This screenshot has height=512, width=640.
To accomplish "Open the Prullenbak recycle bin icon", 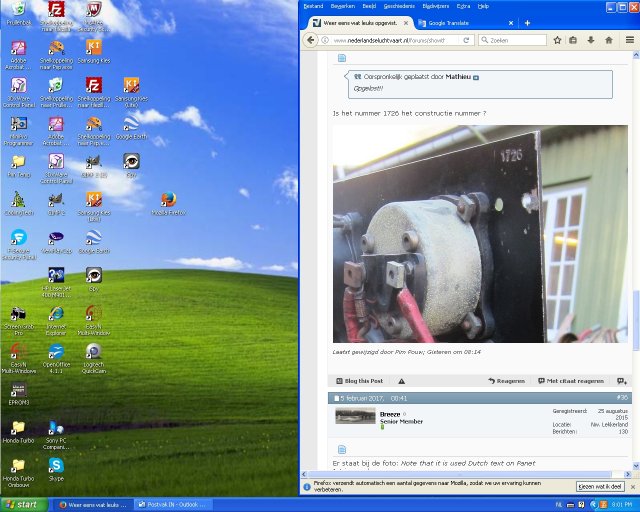I will tap(18, 12).
